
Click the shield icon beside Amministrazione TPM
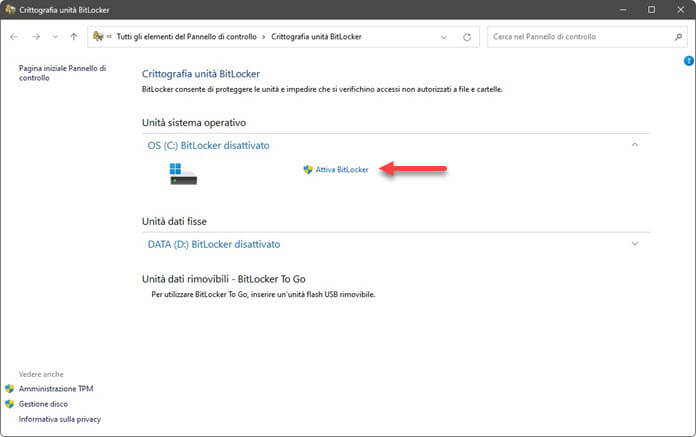coord(10,389)
